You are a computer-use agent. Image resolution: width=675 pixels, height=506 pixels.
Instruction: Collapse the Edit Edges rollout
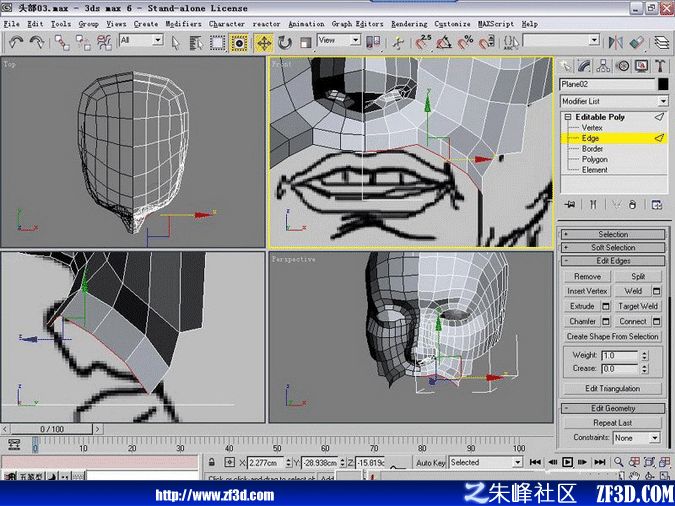coord(613,261)
